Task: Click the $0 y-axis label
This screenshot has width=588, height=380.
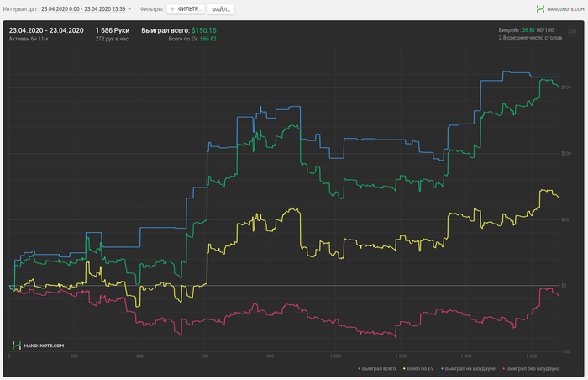Action: pos(564,285)
